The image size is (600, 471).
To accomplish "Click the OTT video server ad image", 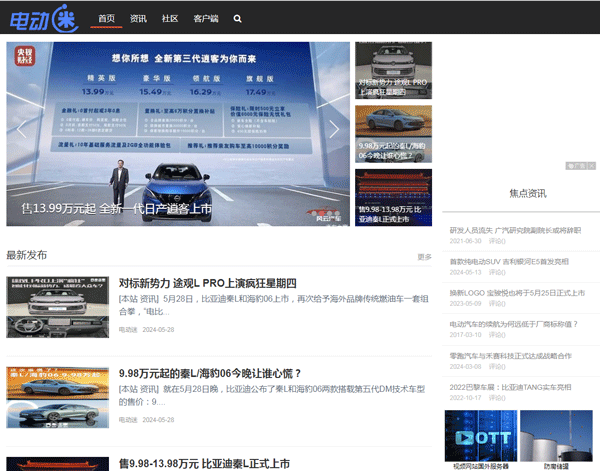I will point(481,435).
